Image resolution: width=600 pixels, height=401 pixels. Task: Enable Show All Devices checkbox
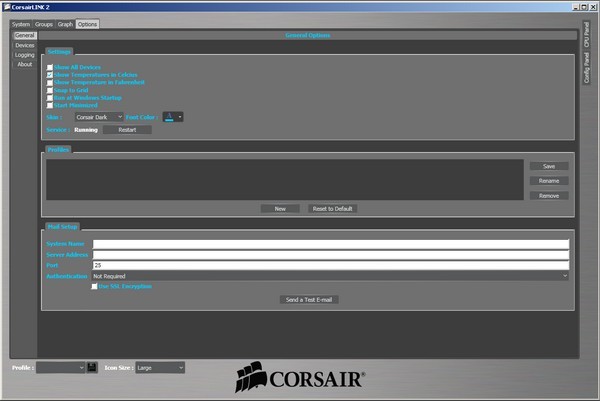tap(50, 67)
